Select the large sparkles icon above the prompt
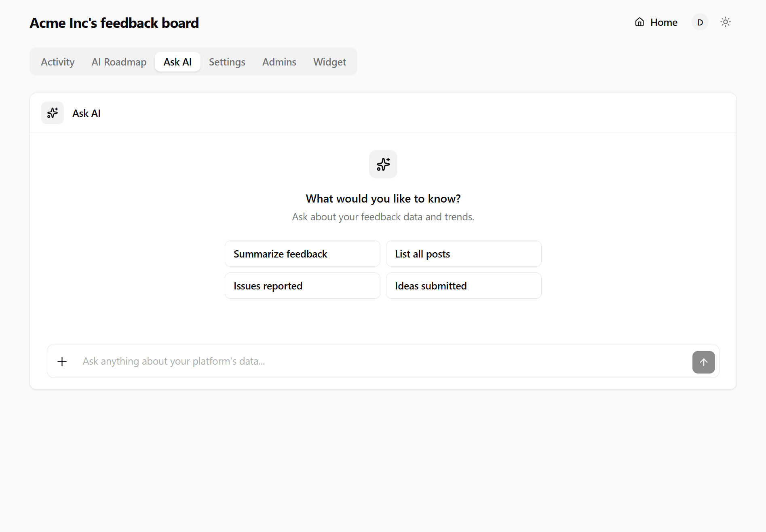 click(x=383, y=164)
